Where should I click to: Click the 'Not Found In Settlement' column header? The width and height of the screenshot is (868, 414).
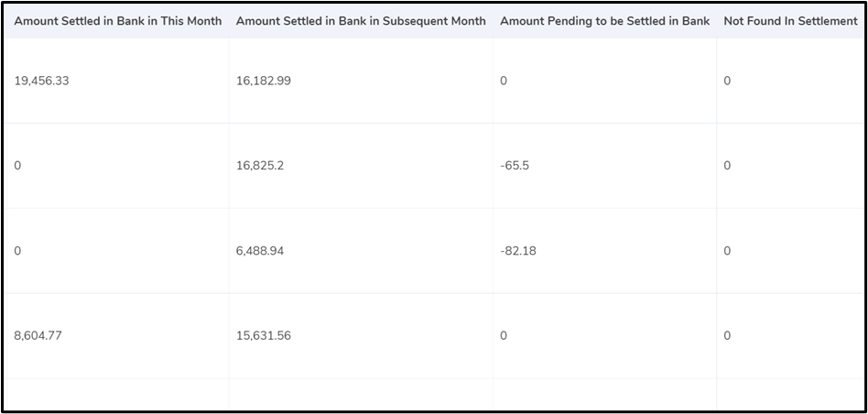click(x=790, y=21)
